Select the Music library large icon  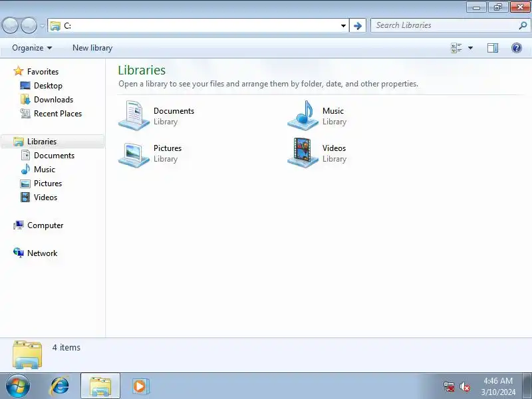(x=303, y=115)
